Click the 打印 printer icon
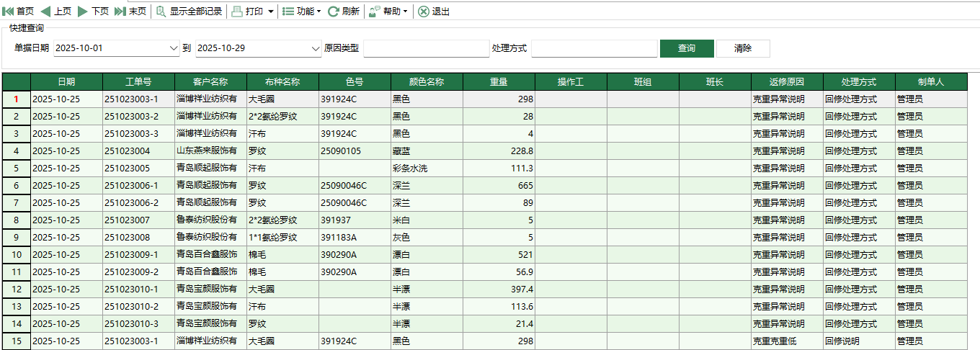 (x=237, y=12)
